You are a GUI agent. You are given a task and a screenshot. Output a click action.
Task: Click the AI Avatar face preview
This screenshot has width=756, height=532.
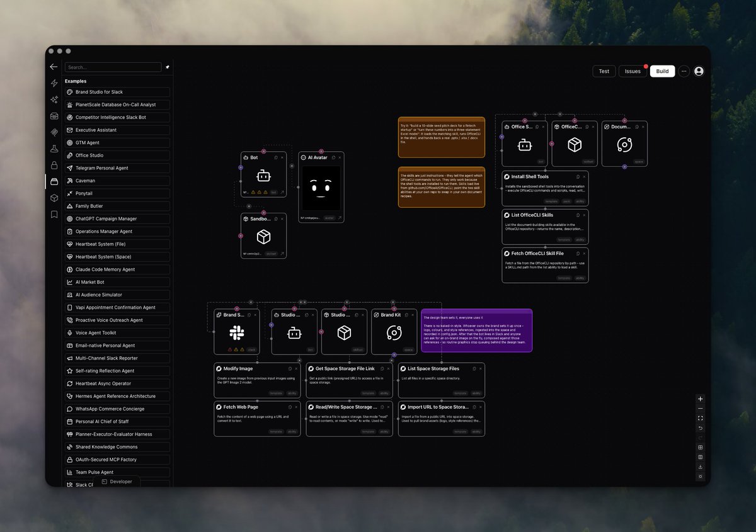coord(321,188)
